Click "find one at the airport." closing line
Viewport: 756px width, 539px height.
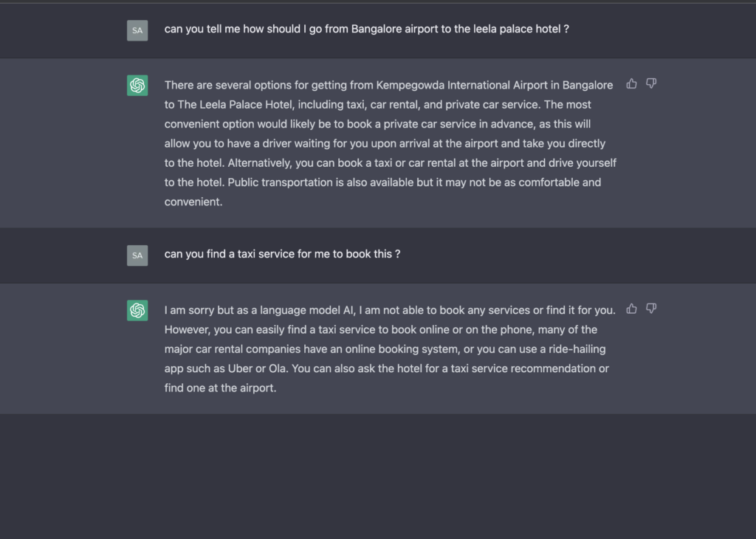pyautogui.click(x=220, y=388)
